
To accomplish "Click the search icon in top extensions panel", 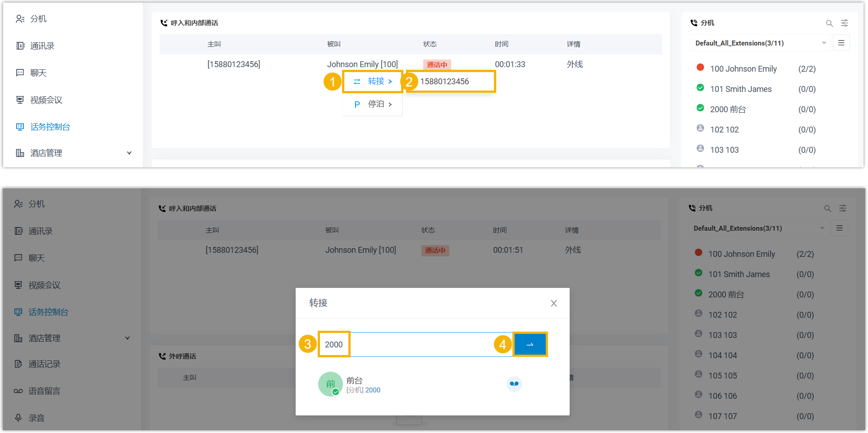I will tap(829, 23).
